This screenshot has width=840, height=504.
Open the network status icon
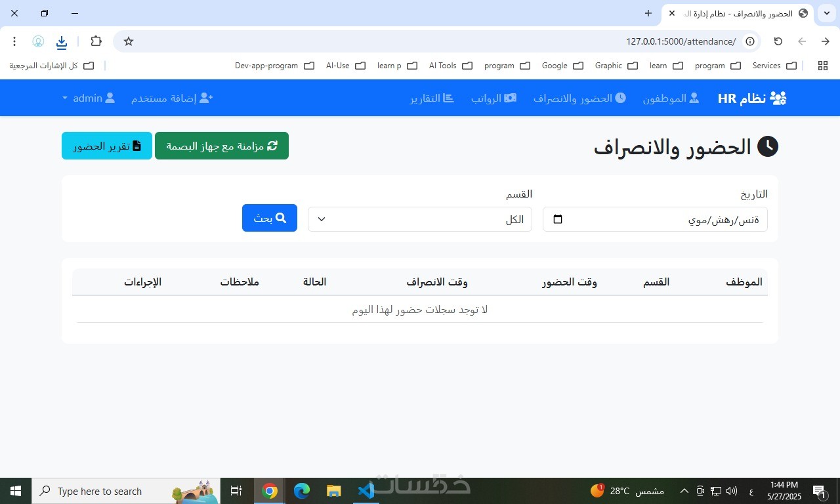tap(717, 491)
